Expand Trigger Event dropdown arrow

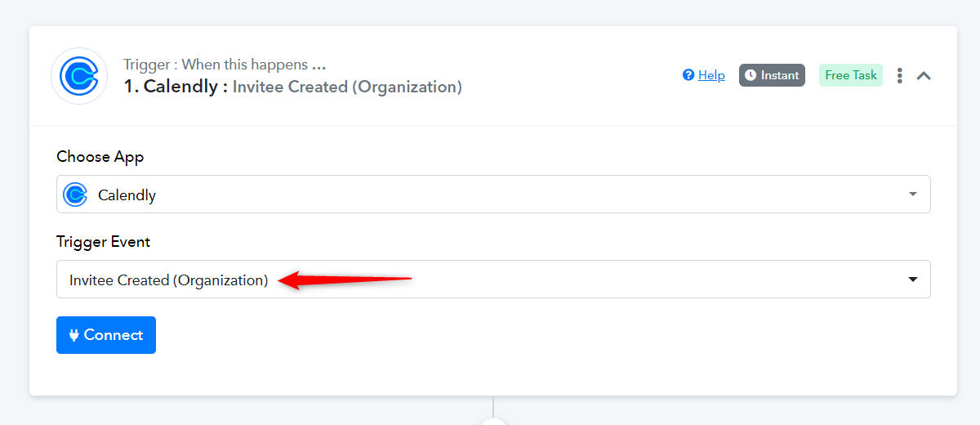tap(913, 280)
